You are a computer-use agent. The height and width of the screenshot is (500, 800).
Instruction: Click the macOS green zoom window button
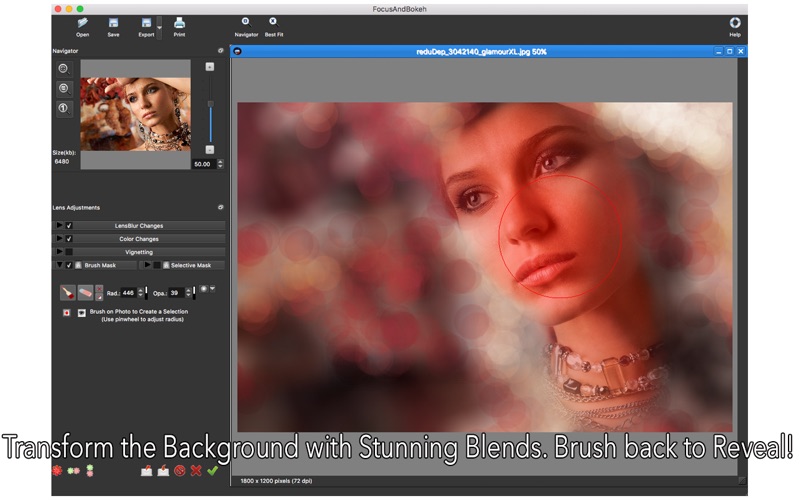80,9
